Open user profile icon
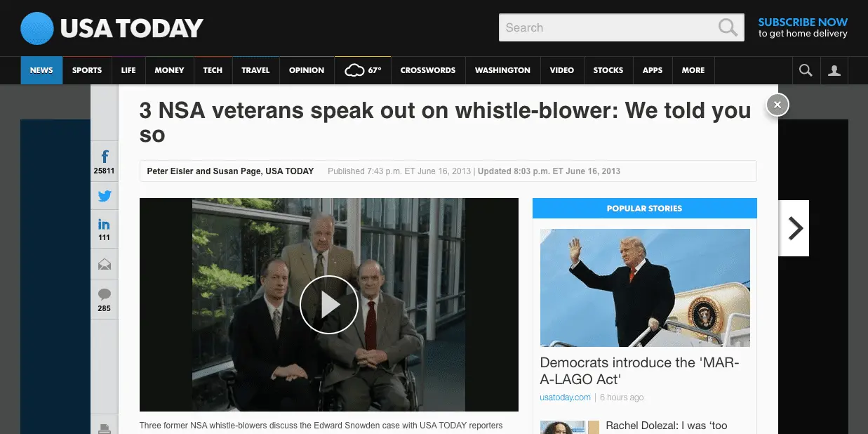This screenshot has width=868, height=434. coord(834,70)
